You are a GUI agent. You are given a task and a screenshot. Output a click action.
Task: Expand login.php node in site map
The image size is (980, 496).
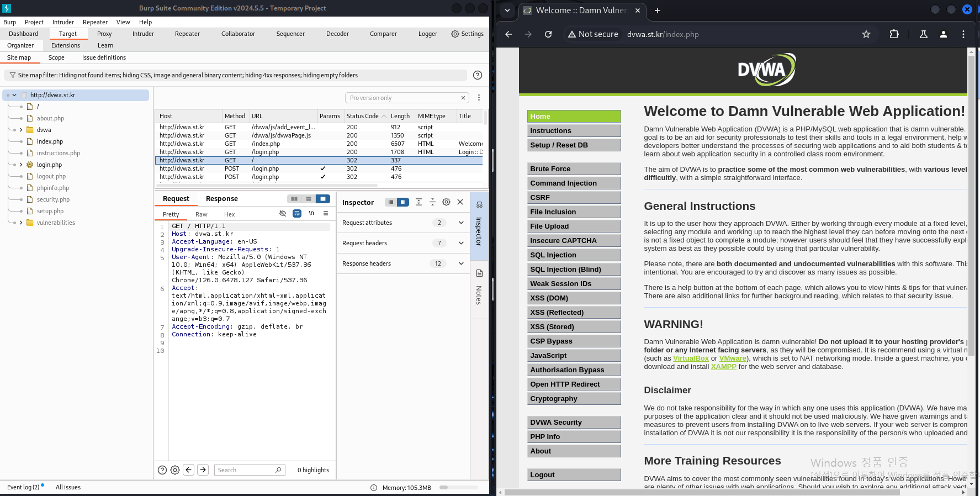[x=21, y=165]
